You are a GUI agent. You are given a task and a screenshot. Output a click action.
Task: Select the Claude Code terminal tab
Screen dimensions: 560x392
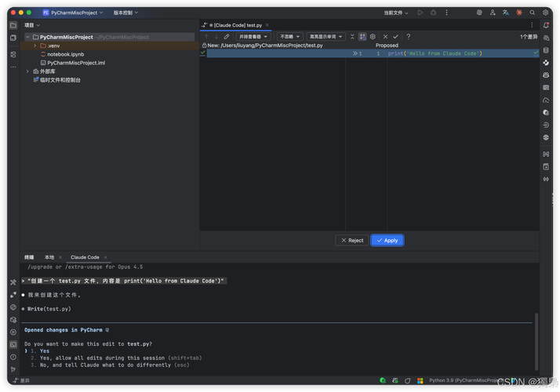[x=85, y=257]
